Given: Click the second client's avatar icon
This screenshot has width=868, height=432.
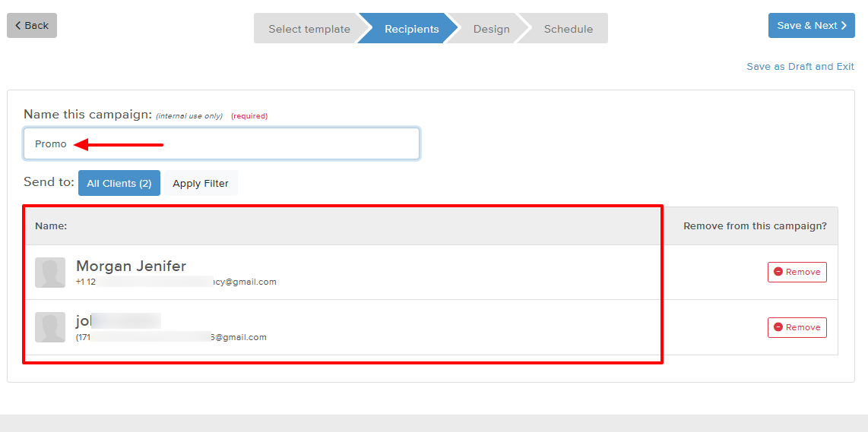Looking at the screenshot, I should coord(50,327).
